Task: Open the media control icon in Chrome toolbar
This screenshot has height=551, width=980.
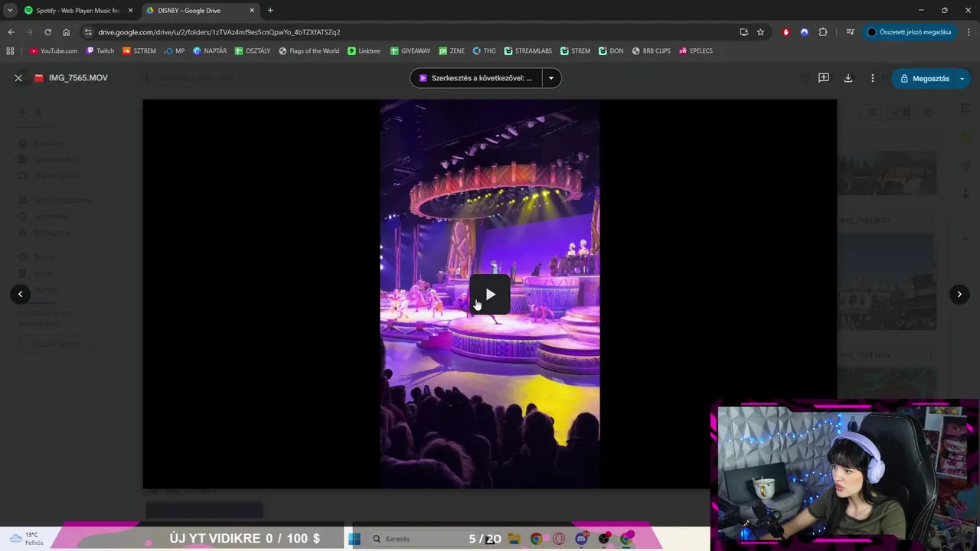Action: point(850,32)
